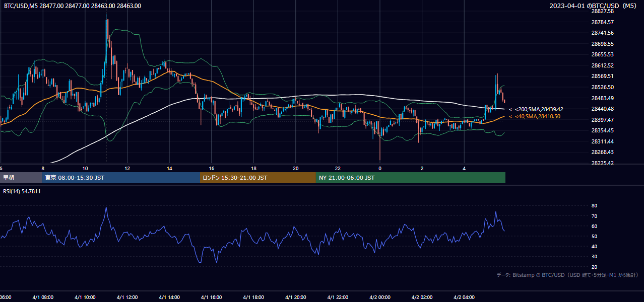Select the 28440.48 axis value
644x302 pixels.
pos(602,109)
